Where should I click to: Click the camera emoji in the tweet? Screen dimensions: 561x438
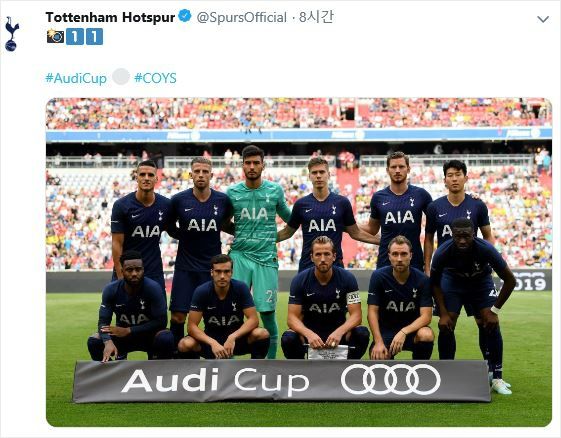(x=55, y=36)
